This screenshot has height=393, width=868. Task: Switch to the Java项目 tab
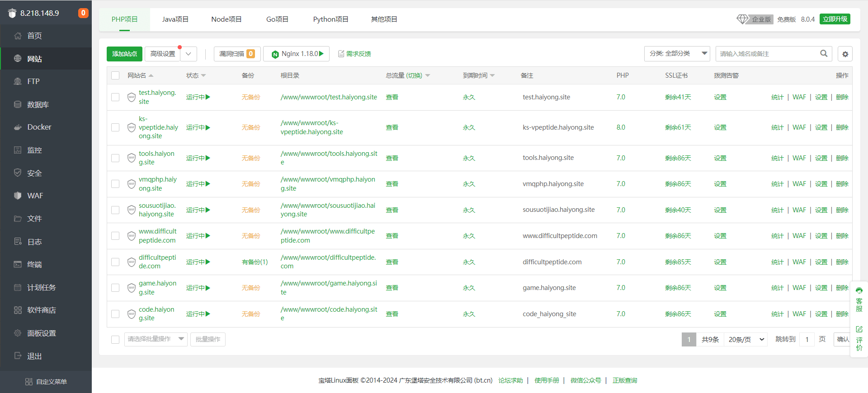click(x=175, y=19)
